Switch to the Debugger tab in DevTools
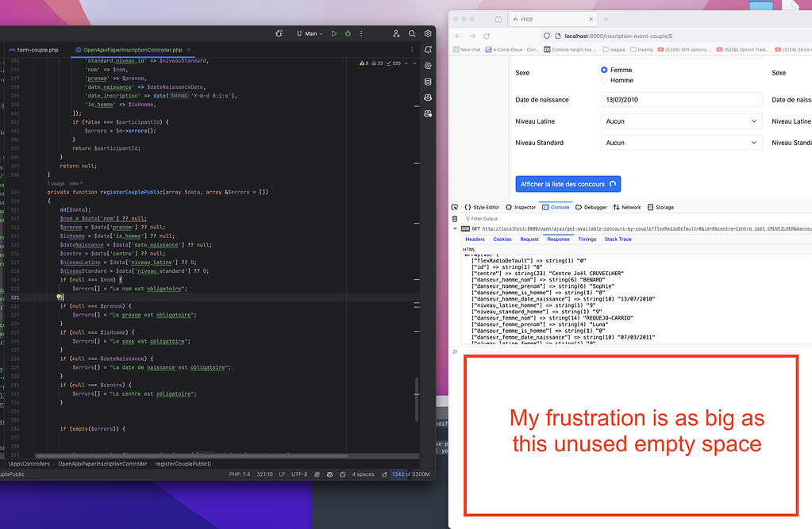This screenshot has height=529, width=812. click(x=591, y=207)
